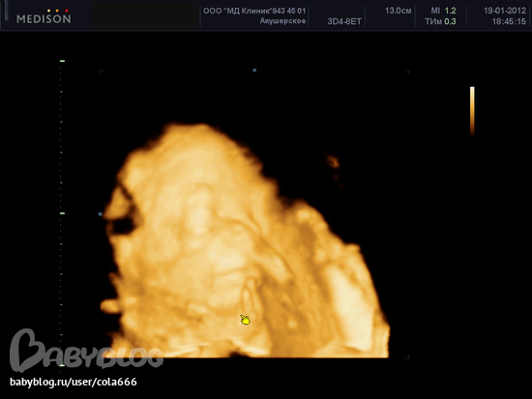Viewport: 532px width, 399px height.
Task: Click the MI 1.2 value
Action: point(443,11)
